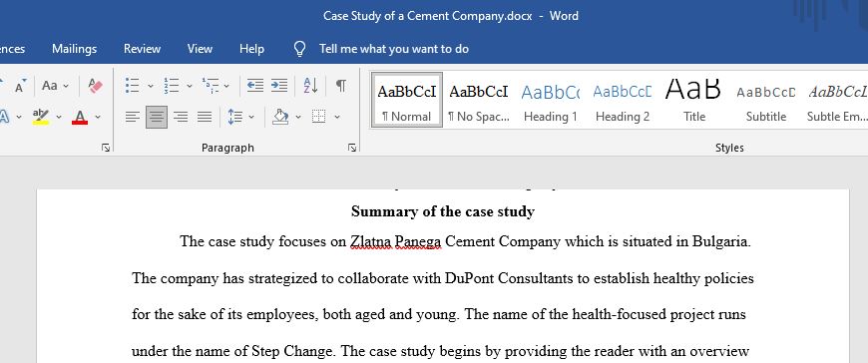The width and height of the screenshot is (868, 363).
Task: Click the Tell me lightbulb icon
Action: [299, 49]
